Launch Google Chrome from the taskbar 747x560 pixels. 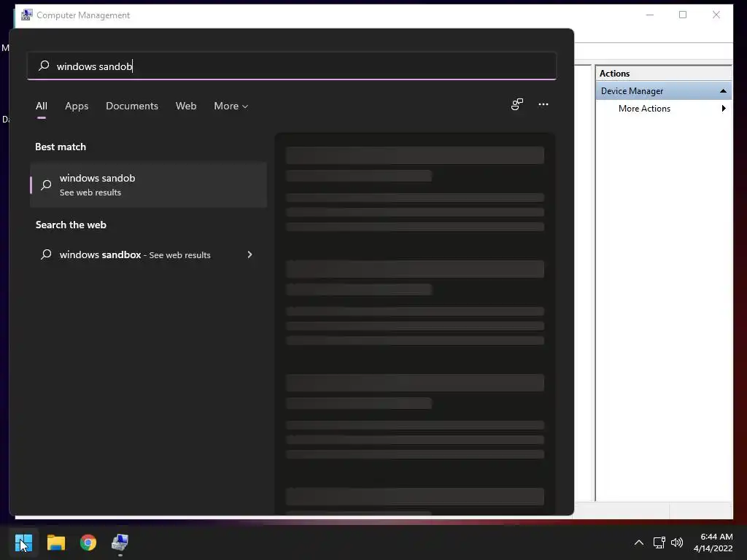click(88, 542)
